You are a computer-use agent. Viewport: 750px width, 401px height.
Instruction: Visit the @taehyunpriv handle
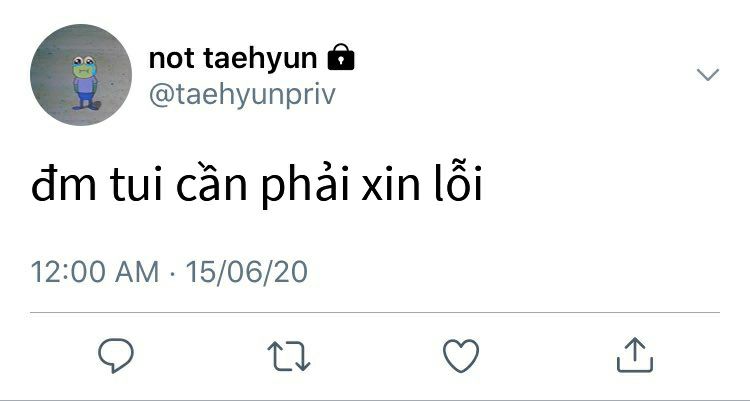pyautogui.click(x=242, y=95)
